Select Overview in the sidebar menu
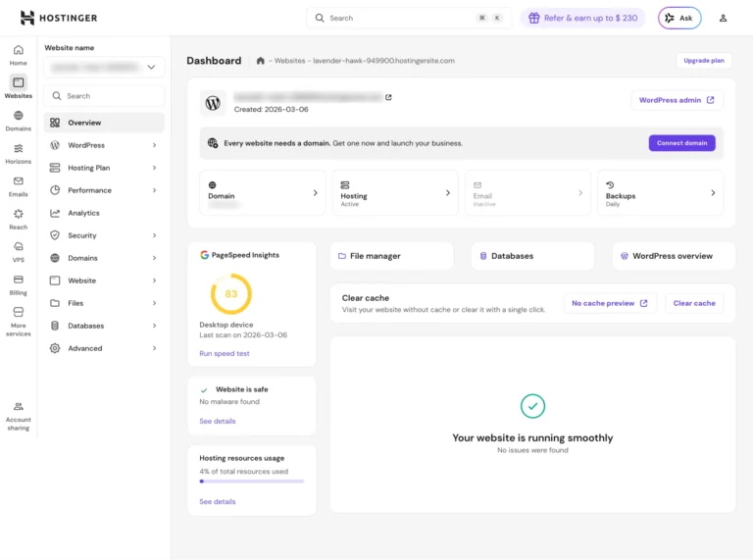Screen dimensions: 753x560 (104, 123)
